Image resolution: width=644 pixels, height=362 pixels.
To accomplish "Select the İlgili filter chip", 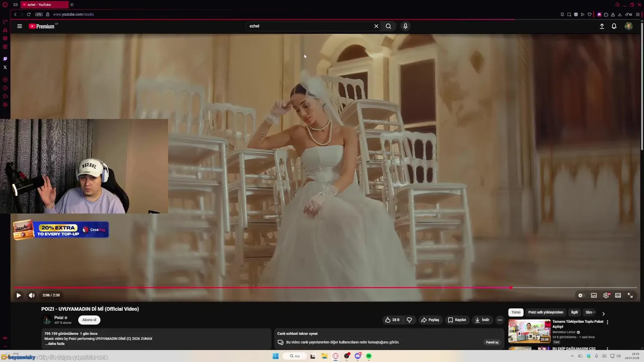I will click(x=574, y=312).
